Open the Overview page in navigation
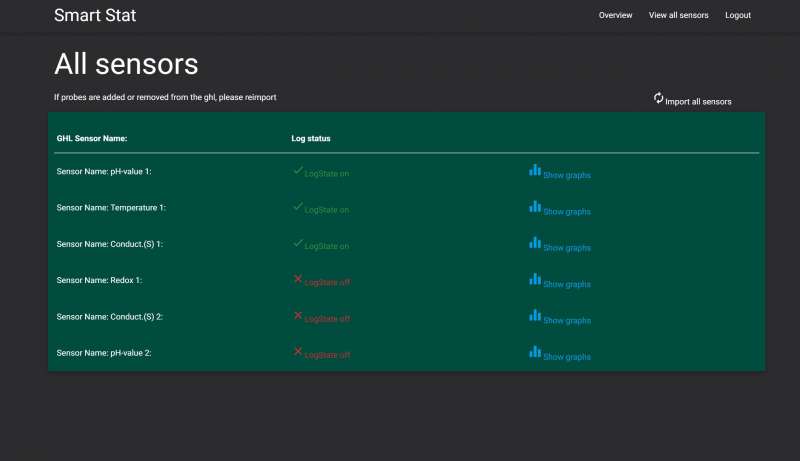The height and width of the screenshot is (461, 800). tap(615, 15)
